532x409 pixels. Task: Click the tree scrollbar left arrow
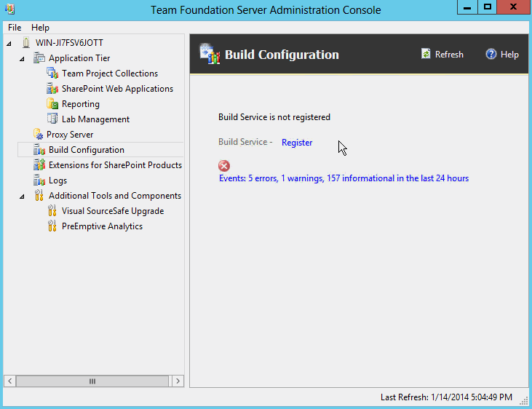(10, 381)
